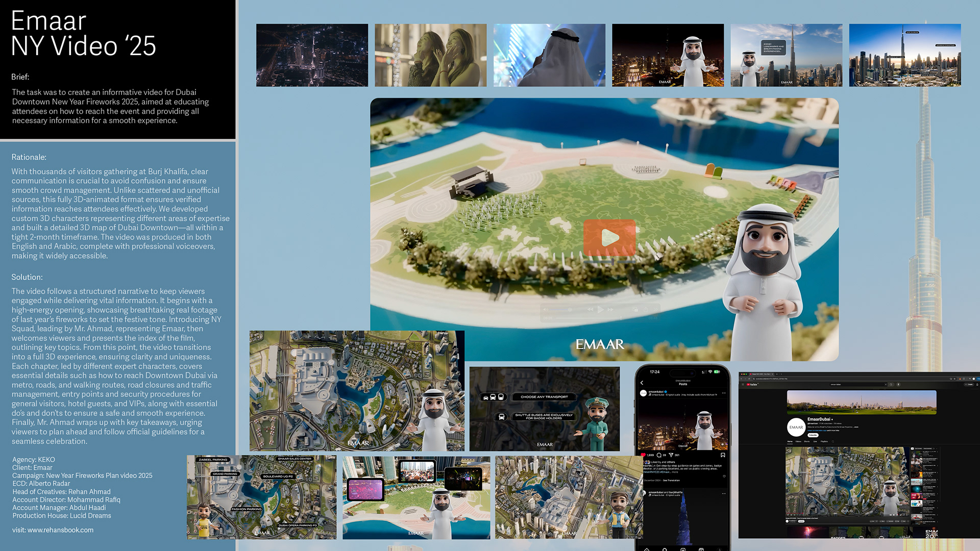980x551 pixels.
Task: Tap the back arrow in Instagram Posts header
Action: (x=642, y=383)
